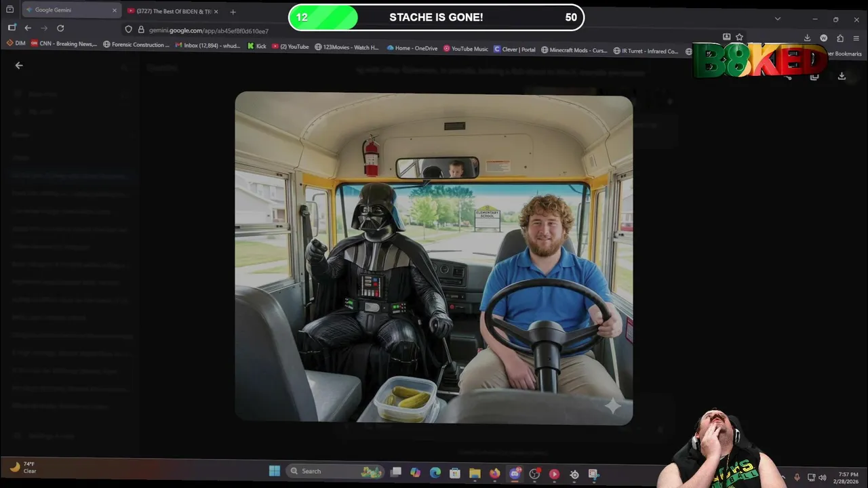Switch to the Best Of BIDEN YouTube tab
Viewport: 868px width, 488px height.
[x=173, y=12]
